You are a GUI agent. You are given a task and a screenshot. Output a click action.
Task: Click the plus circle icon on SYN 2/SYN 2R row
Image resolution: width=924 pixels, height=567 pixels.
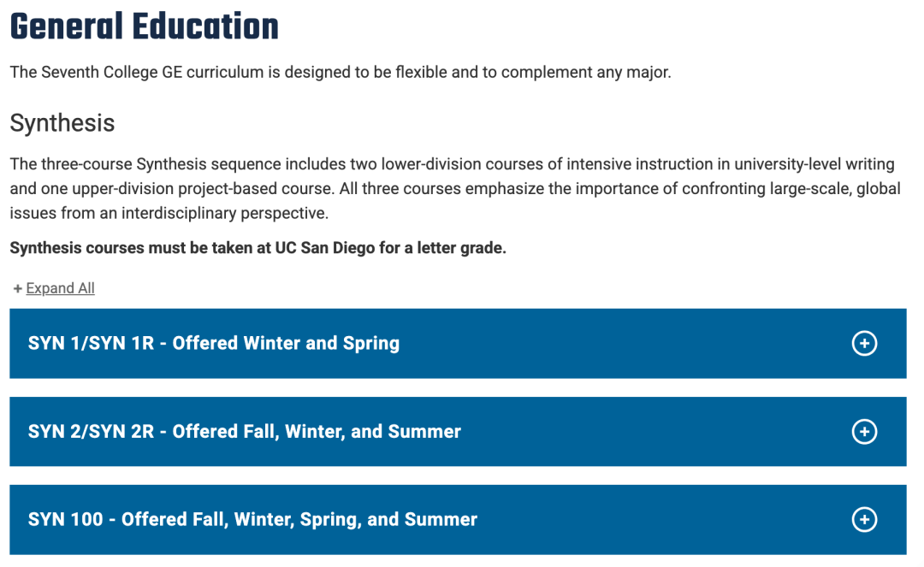click(x=864, y=432)
